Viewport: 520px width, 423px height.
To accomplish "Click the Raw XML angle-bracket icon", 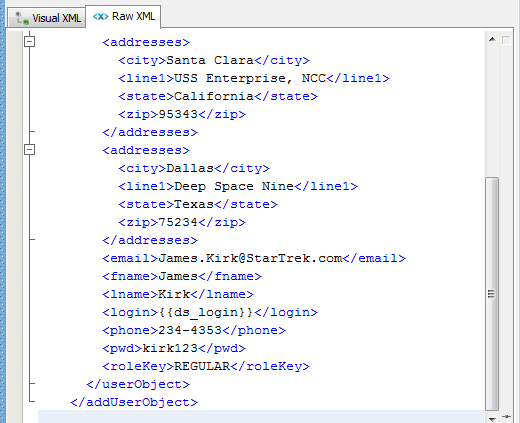I will tap(100, 16).
